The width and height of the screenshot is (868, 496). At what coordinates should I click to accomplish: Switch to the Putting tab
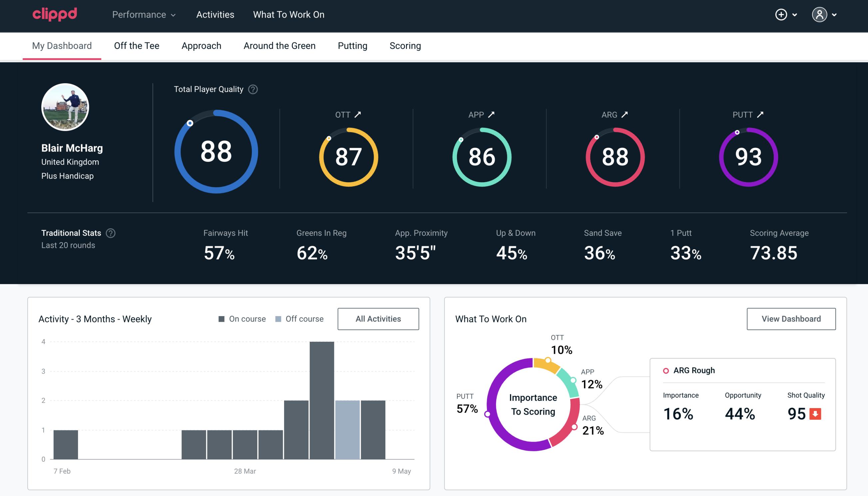(x=352, y=45)
